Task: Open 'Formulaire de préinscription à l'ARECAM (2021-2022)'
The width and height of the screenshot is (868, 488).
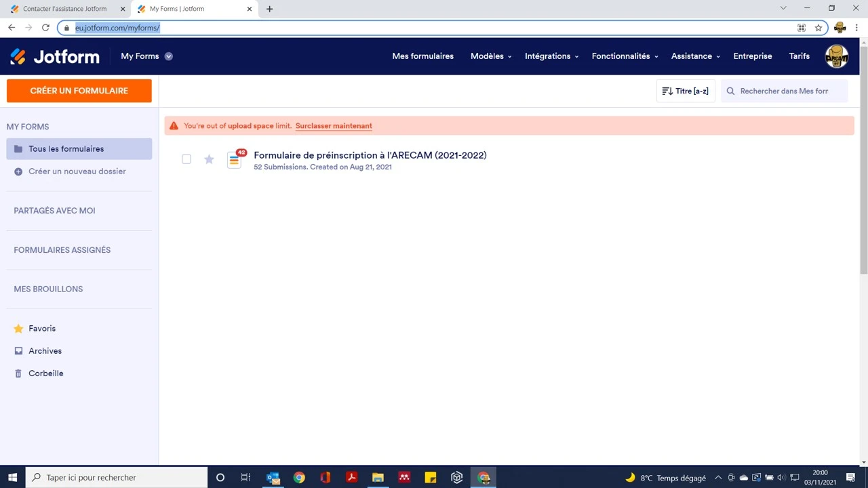Action: click(370, 155)
